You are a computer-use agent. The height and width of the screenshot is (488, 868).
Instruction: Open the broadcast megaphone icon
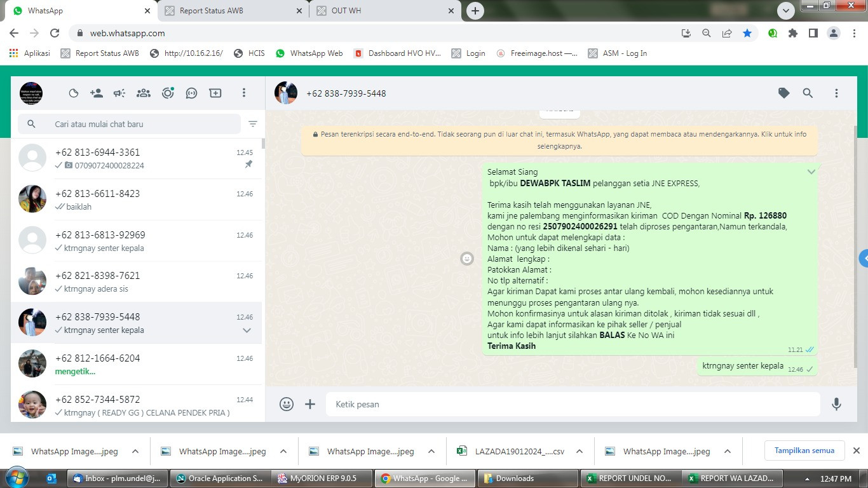pos(119,93)
